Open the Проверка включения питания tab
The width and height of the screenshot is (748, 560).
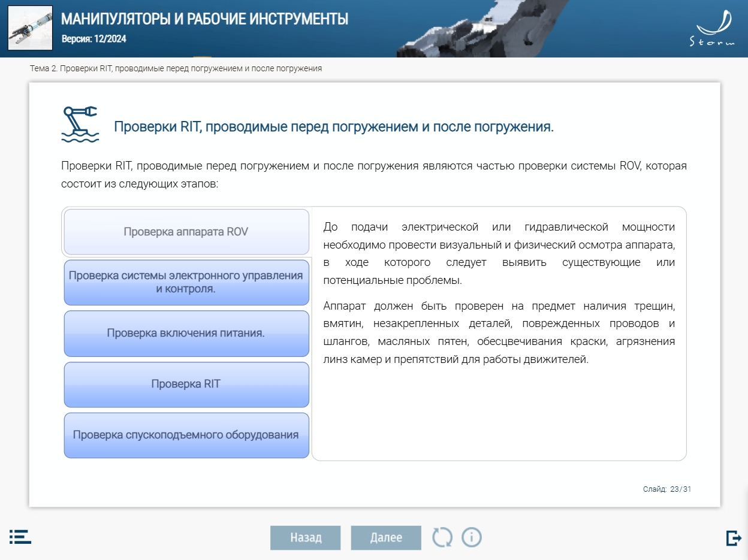tap(186, 334)
